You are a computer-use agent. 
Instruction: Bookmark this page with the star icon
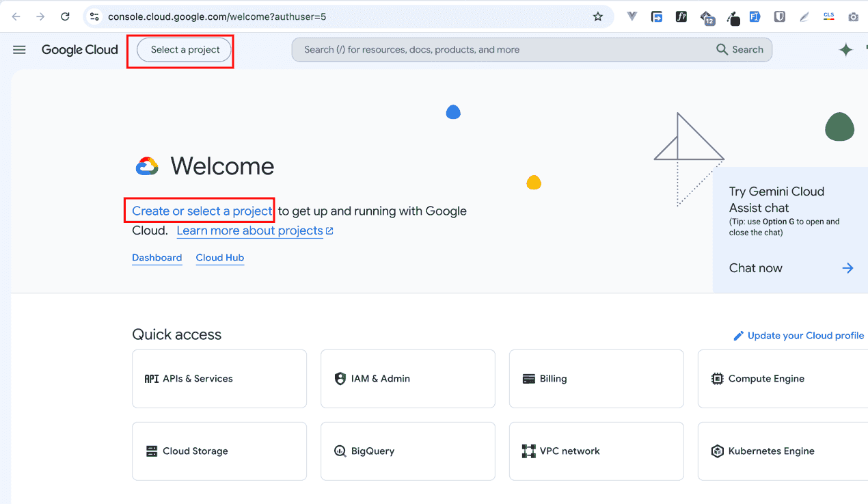598,16
